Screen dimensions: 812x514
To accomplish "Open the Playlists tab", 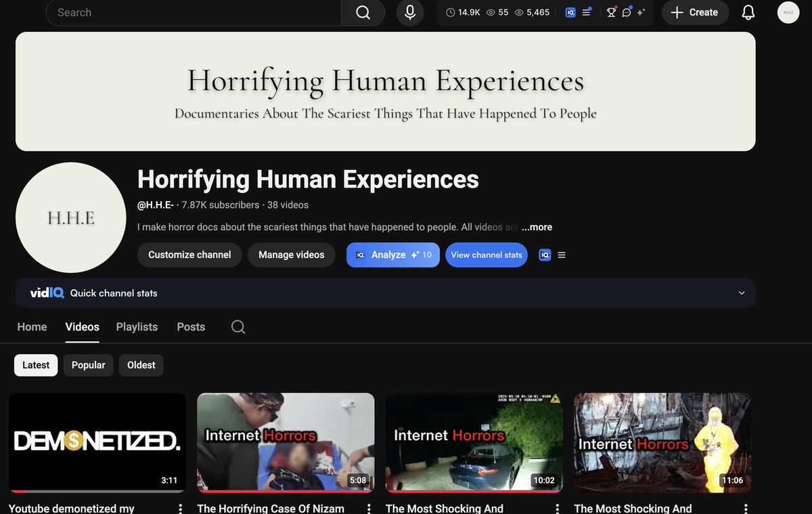I will tap(137, 326).
